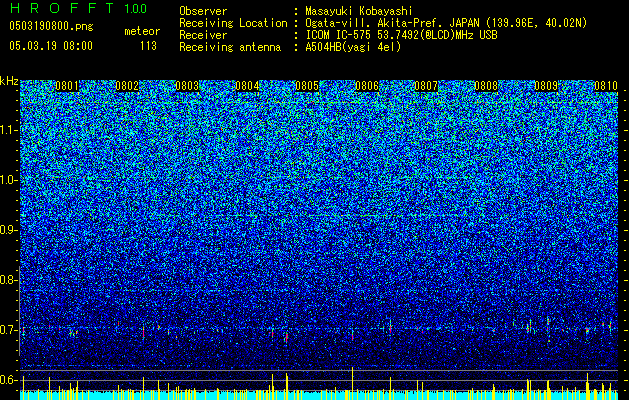
Task: Click the kHz axis unit label
Action: (9, 81)
